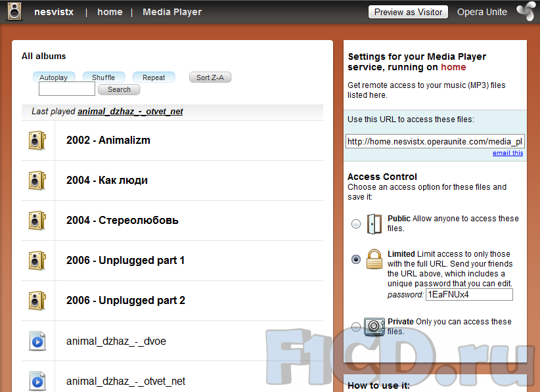The image size is (540, 392).
Task: Toggle Shuffle playback
Action: coord(104,77)
